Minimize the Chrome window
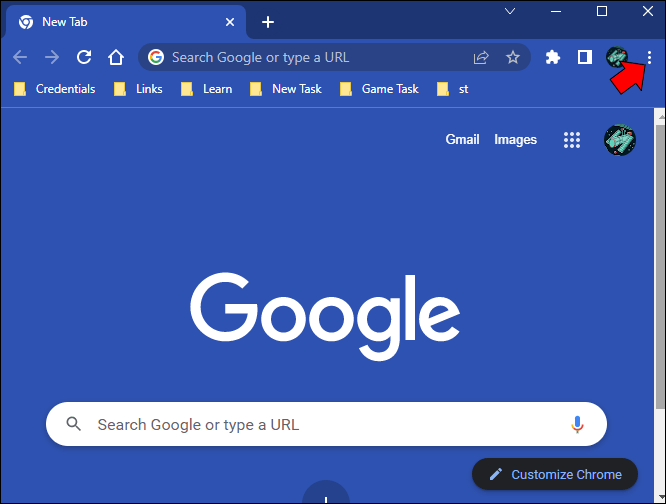The width and height of the screenshot is (666, 504). [556, 11]
